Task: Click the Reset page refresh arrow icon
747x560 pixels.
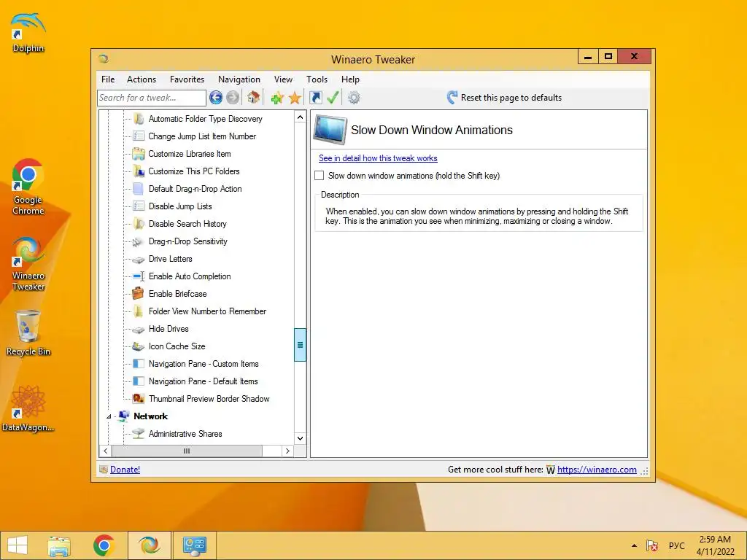Action: coord(452,98)
